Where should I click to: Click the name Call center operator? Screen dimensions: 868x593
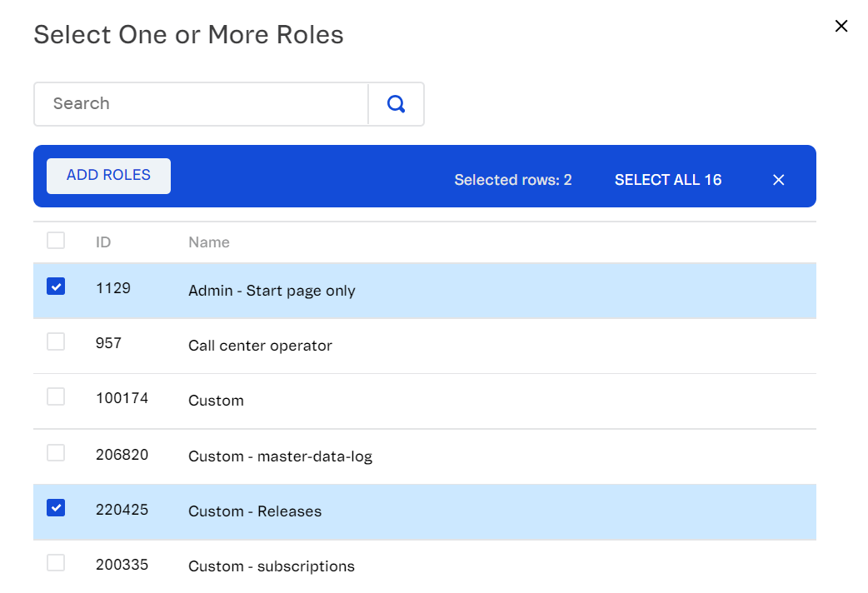point(260,346)
